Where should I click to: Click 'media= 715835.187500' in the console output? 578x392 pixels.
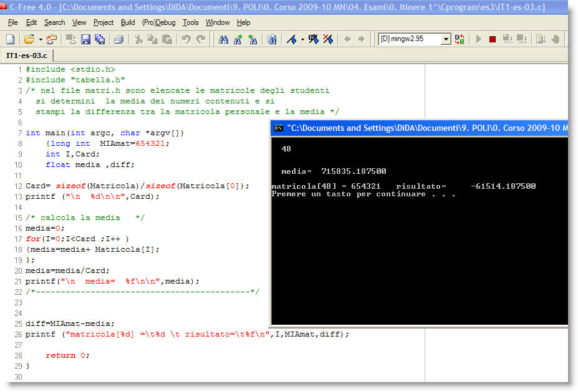(334, 171)
